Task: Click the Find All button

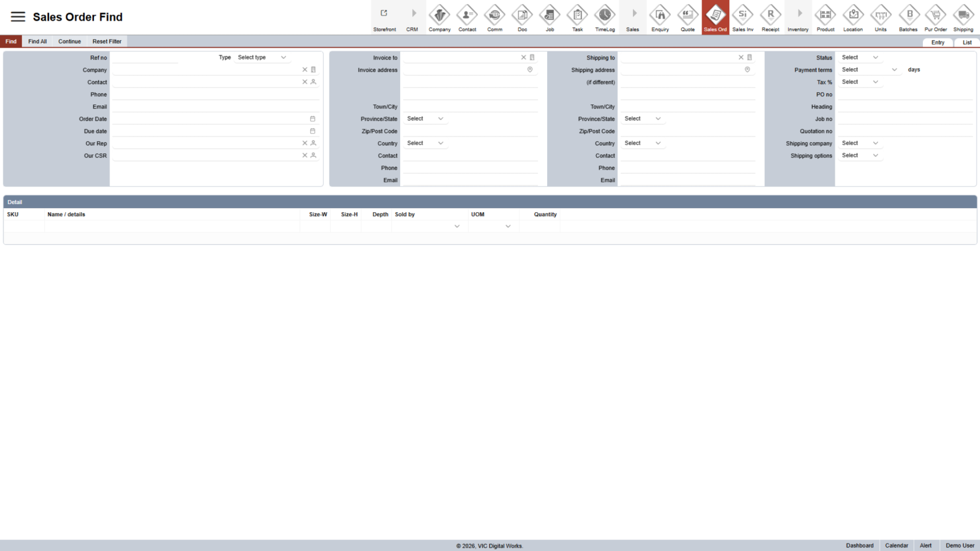Action: point(37,41)
